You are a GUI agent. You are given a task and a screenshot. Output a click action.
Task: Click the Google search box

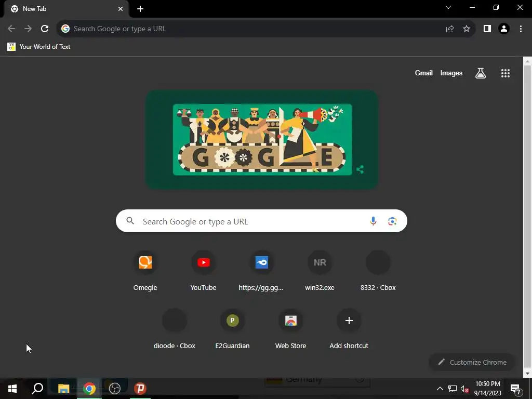tap(261, 221)
